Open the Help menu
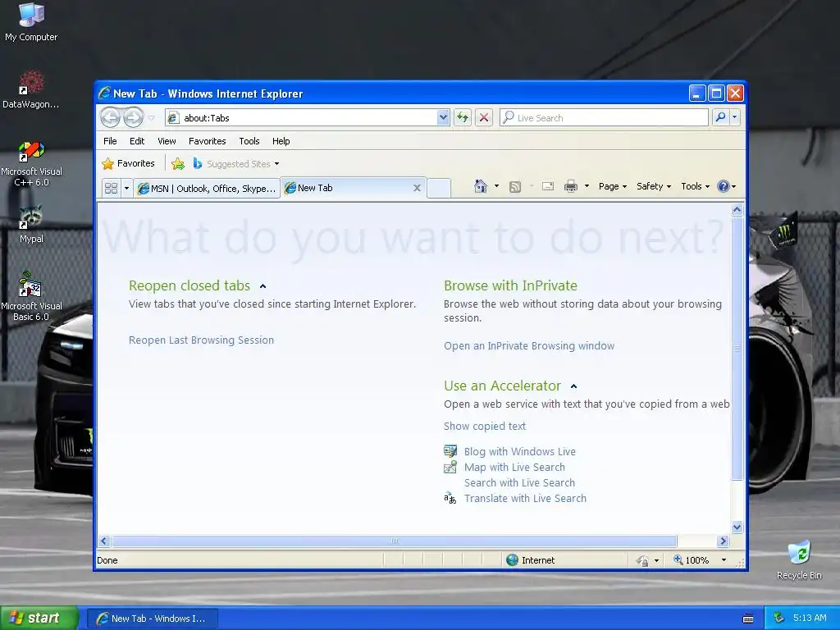The image size is (840, 630). 281,141
